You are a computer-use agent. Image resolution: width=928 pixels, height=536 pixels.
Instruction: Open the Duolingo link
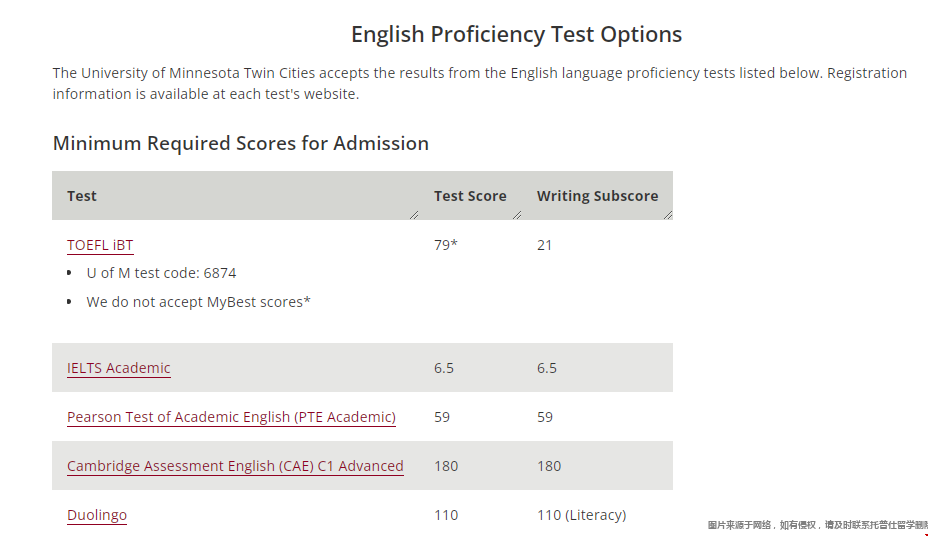coord(97,515)
